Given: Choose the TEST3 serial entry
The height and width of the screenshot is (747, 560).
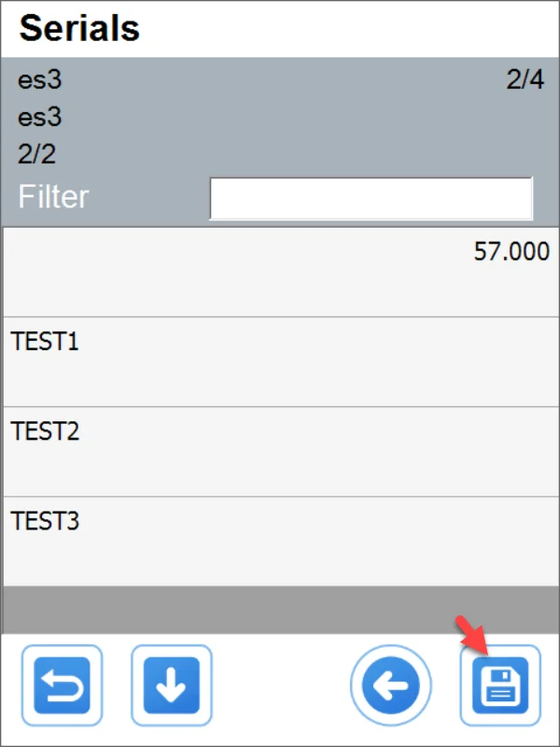Looking at the screenshot, I should 280,541.
